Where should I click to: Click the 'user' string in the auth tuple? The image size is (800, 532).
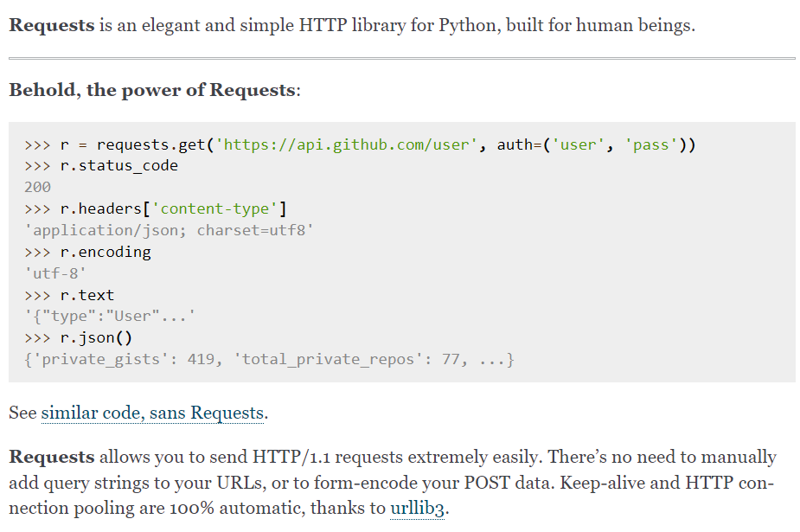point(578,144)
